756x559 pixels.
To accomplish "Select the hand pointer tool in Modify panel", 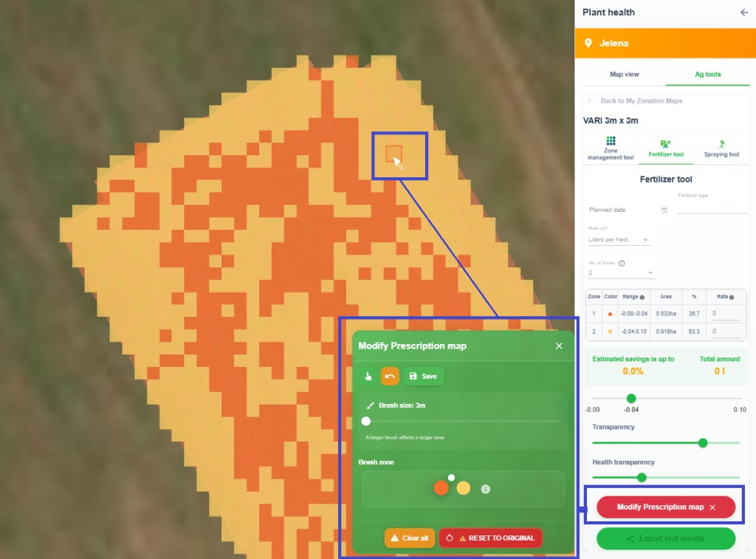I will (x=369, y=377).
